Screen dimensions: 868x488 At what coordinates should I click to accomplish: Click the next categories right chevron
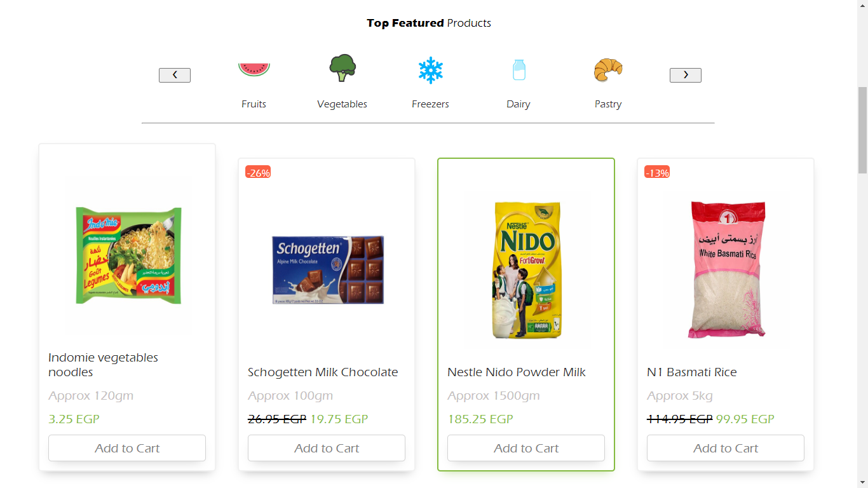point(685,74)
